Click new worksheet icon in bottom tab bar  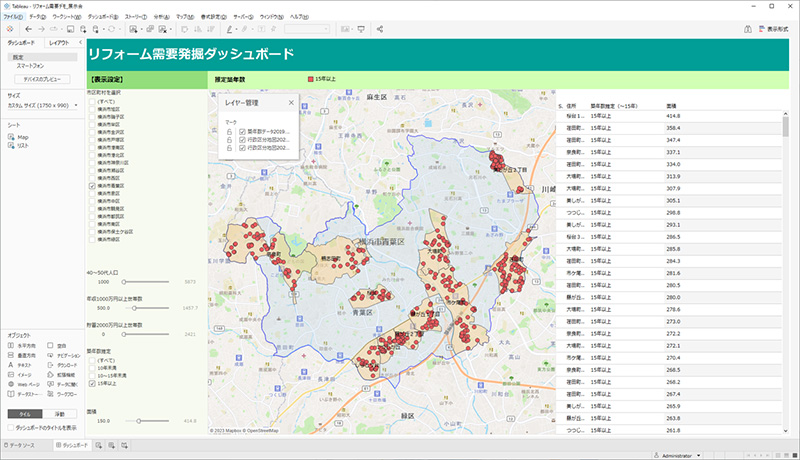coord(98,445)
